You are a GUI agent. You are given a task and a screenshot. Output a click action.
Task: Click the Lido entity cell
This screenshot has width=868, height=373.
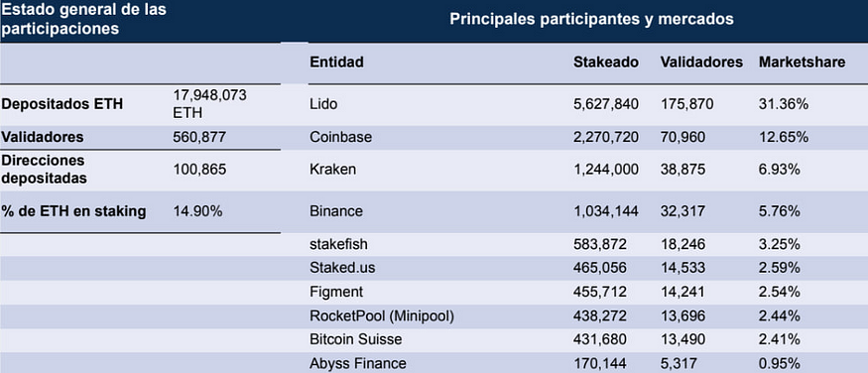[323, 103]
